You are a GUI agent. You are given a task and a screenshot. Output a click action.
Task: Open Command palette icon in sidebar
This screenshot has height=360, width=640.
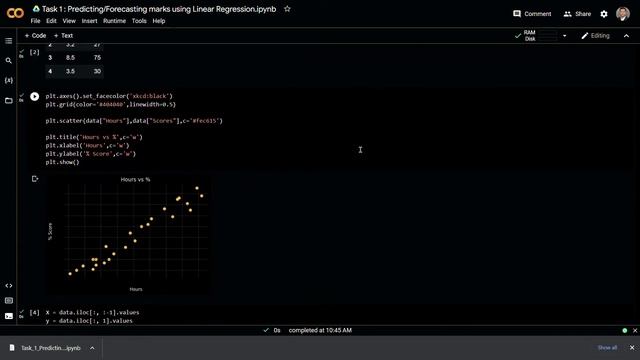click(x=9, y=301)
